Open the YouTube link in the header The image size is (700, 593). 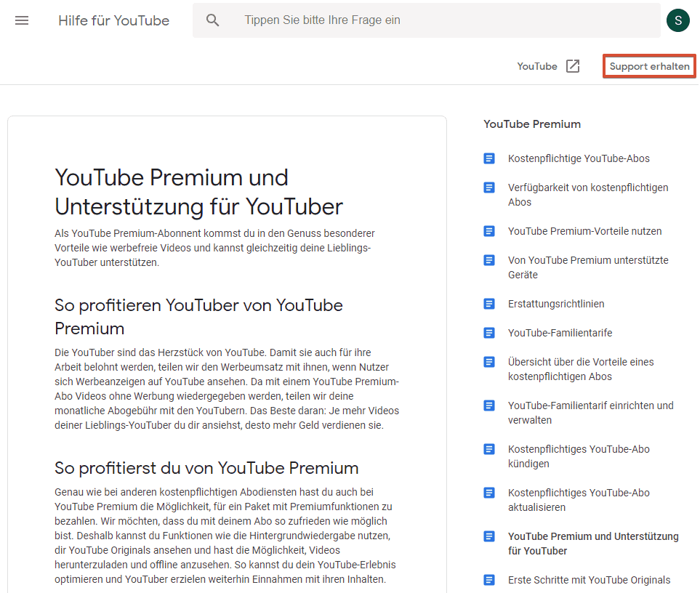pos(537,66)
